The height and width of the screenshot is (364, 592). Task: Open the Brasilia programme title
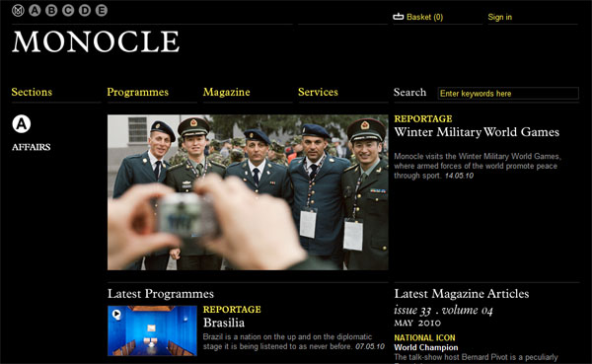click(x=224, y=323)
